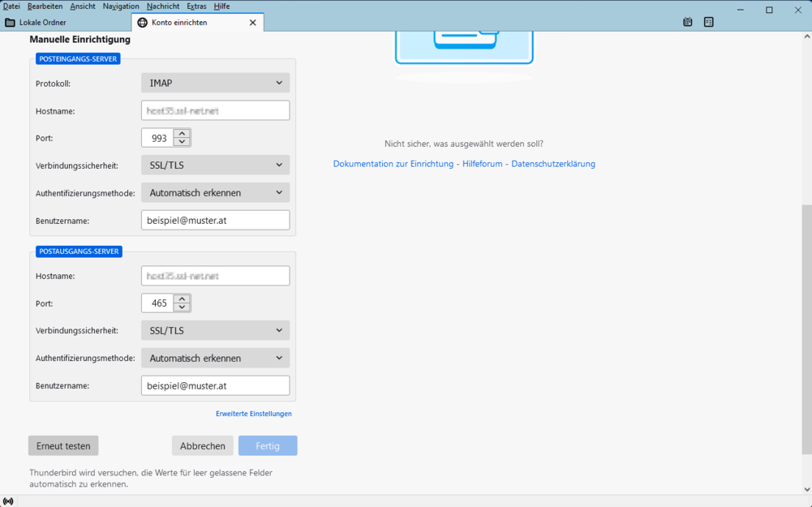Open the Nachricht menu

coord(163,6)
